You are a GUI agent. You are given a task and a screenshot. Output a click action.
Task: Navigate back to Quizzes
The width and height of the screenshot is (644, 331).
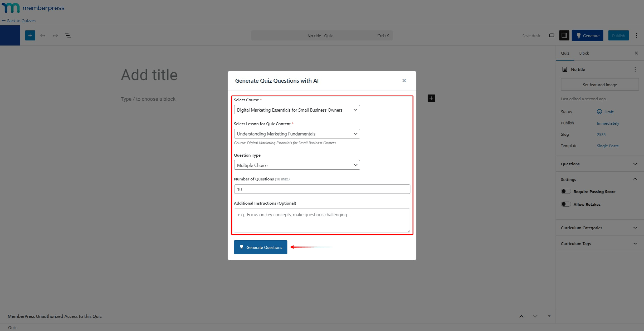[x=18, y=21]
